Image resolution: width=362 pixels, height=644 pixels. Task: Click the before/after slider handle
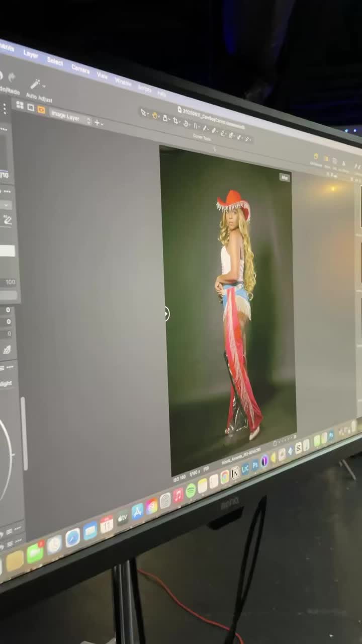coord(166,314)
